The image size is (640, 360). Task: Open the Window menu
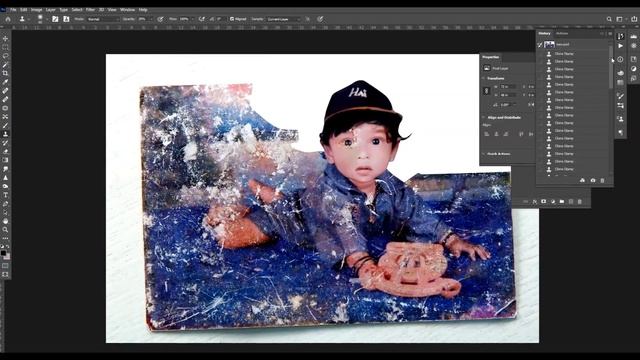pyautogui.click(x=127, y=9)
